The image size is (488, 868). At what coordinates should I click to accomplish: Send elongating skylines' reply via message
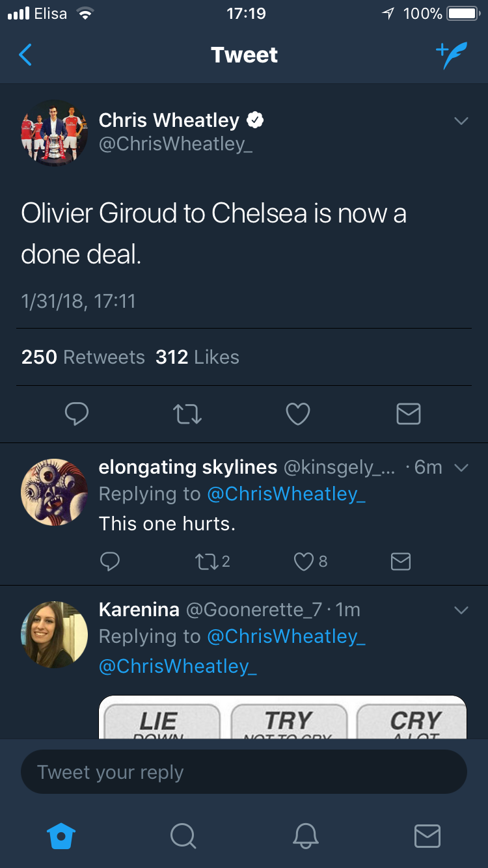coord(401,561)
